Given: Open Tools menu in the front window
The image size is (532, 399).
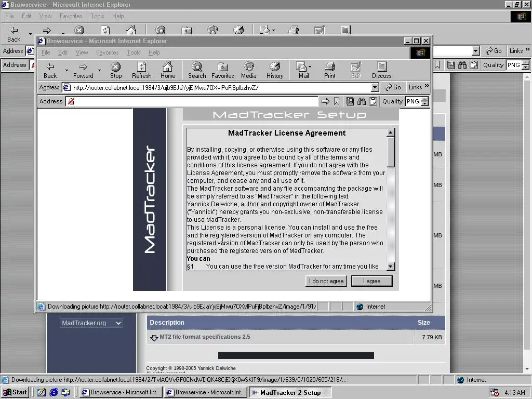Looking at the screenshot, I should tap(134, 52).
